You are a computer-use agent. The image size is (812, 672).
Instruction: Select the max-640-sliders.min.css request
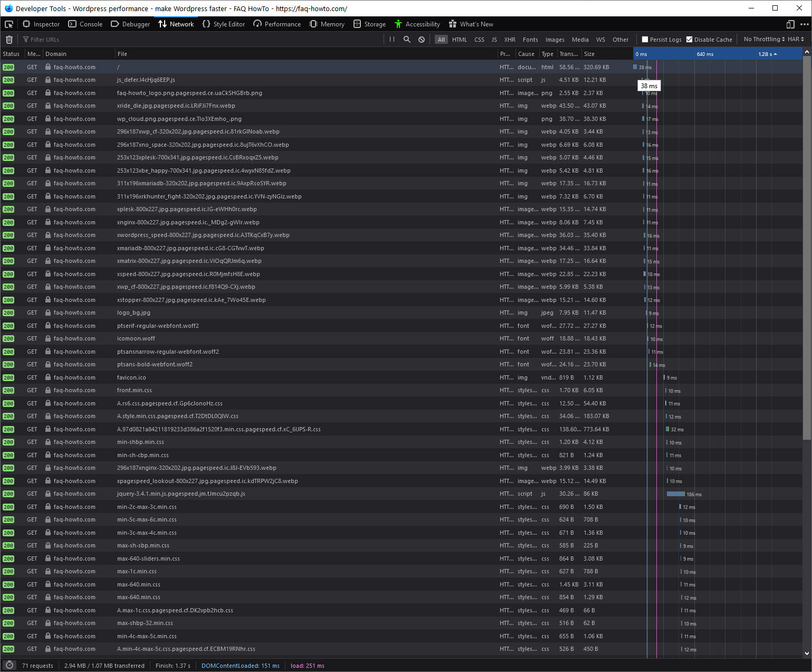[x=401, y=559]
